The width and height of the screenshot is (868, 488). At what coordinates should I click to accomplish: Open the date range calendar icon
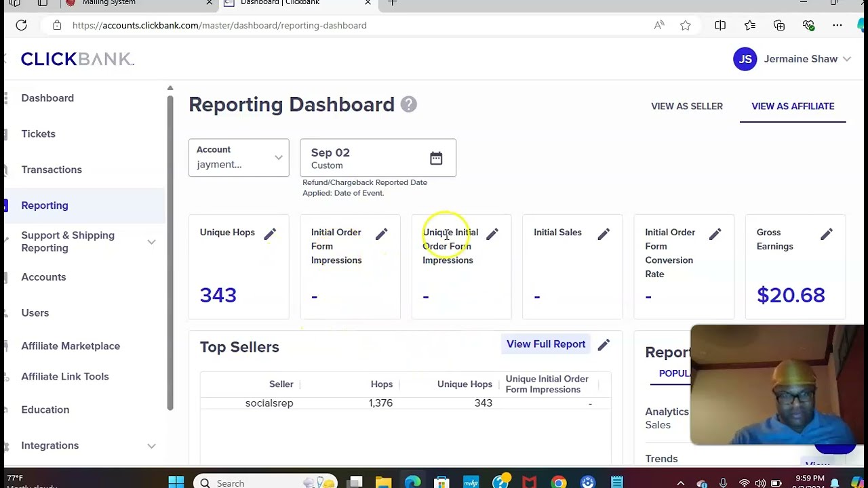point(436,158)
